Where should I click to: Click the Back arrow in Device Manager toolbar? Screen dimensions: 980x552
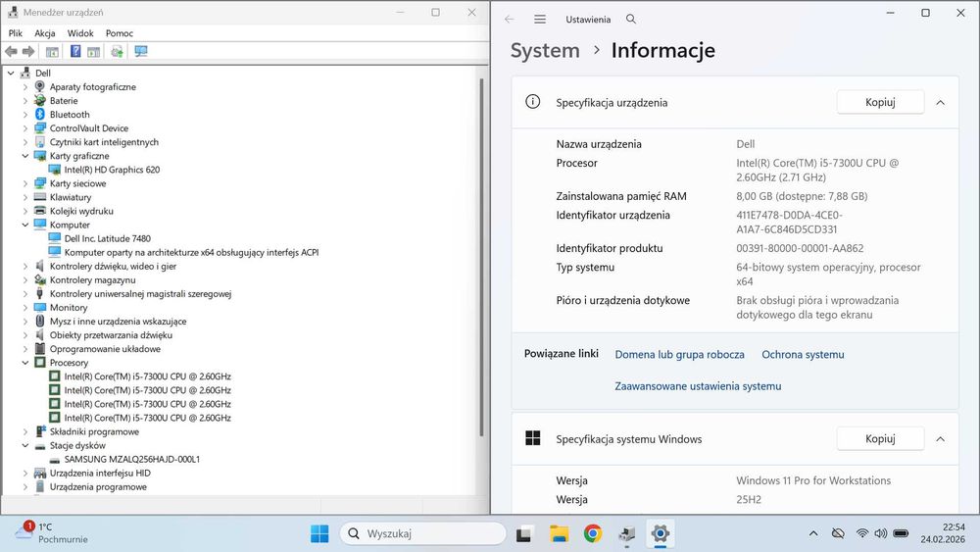11,51
